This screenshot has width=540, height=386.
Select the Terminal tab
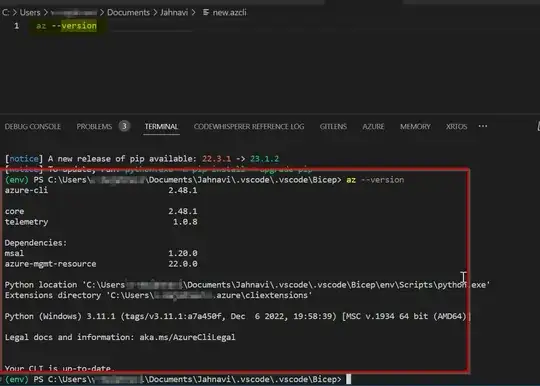(161, 127)
